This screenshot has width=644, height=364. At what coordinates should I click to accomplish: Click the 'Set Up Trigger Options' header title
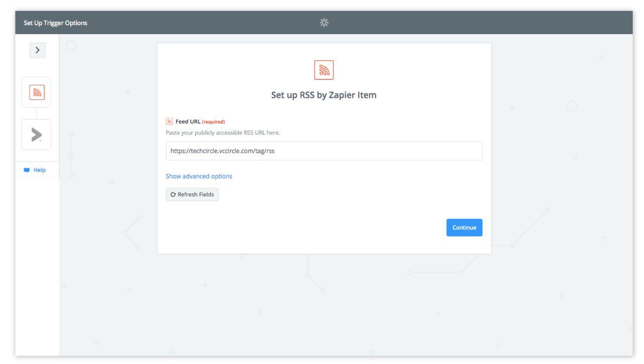point(56,23)
